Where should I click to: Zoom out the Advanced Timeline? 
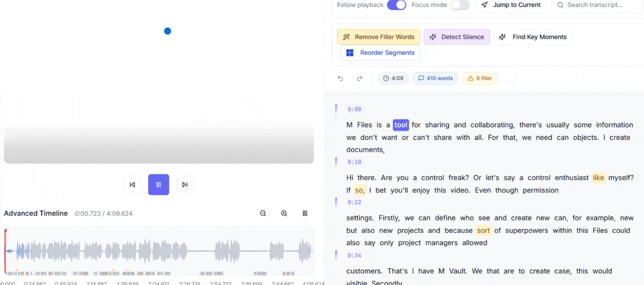pos(263,214)
